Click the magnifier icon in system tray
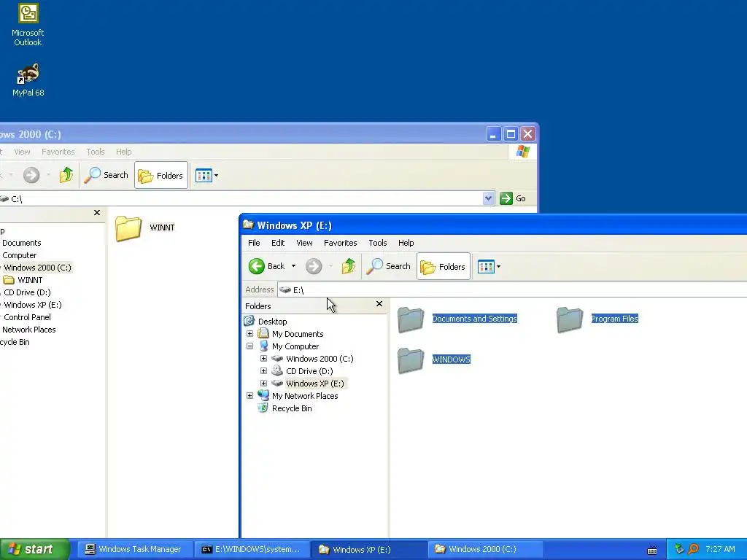This screenshot has width=747, height=560. coord(693,549)
